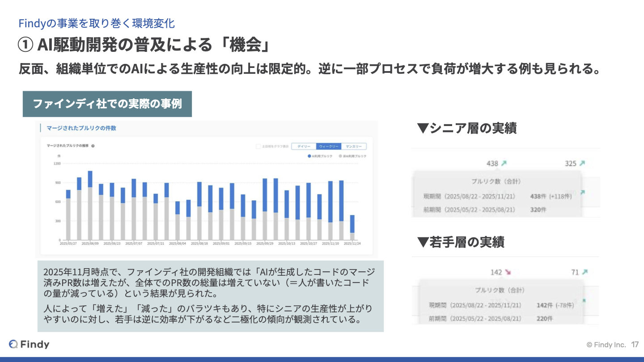Click the green up arrow next to 71
Image resolution: width=644 pixels, height=362 pixels.
click(585, 272)
